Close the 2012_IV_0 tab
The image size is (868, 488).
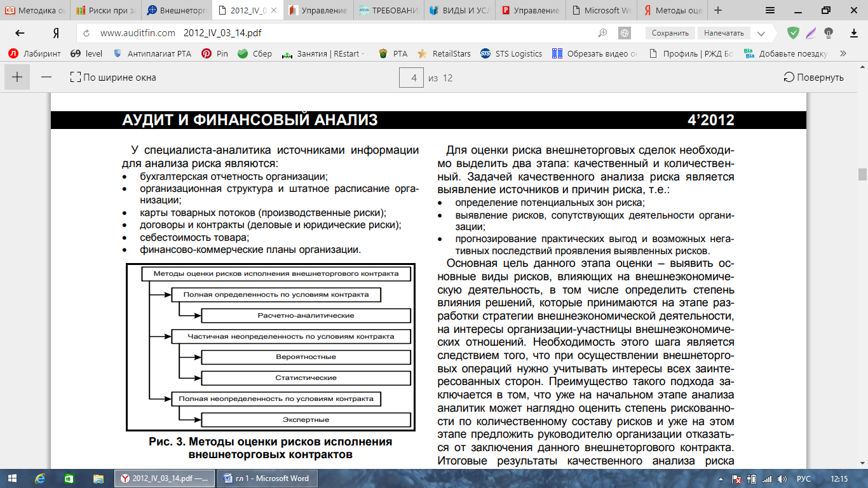click(273, 11)
